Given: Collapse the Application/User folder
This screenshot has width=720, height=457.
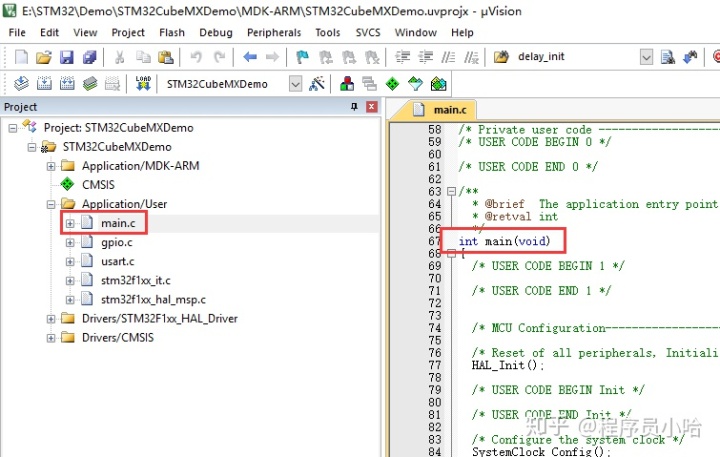Looking at the screenshot, I should tap(51, 204).
